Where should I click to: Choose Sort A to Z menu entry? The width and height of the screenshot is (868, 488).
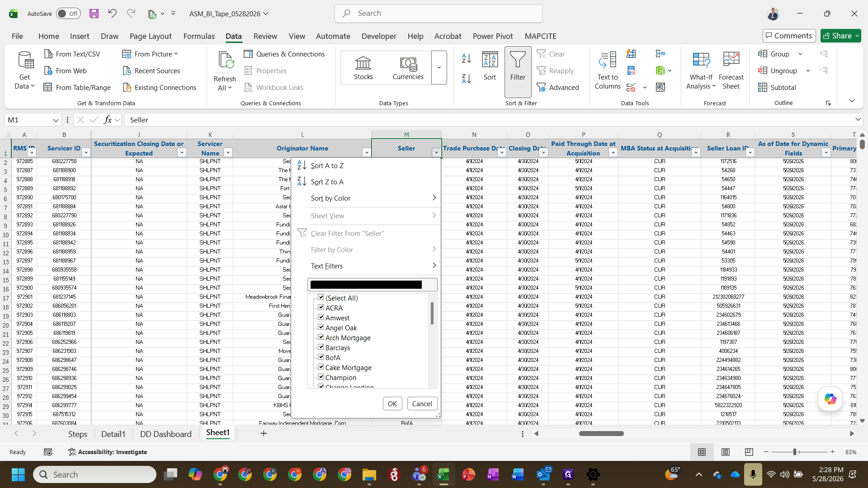point(367,165)
